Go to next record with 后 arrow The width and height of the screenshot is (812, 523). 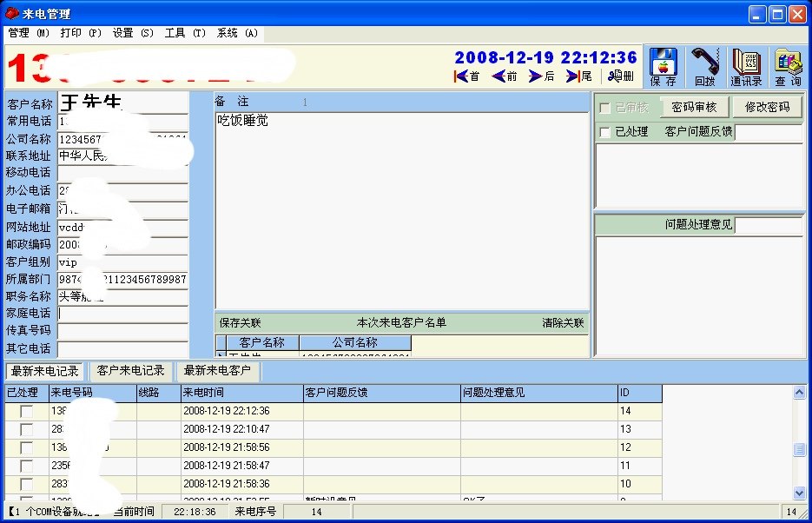[x=542, y=76]
